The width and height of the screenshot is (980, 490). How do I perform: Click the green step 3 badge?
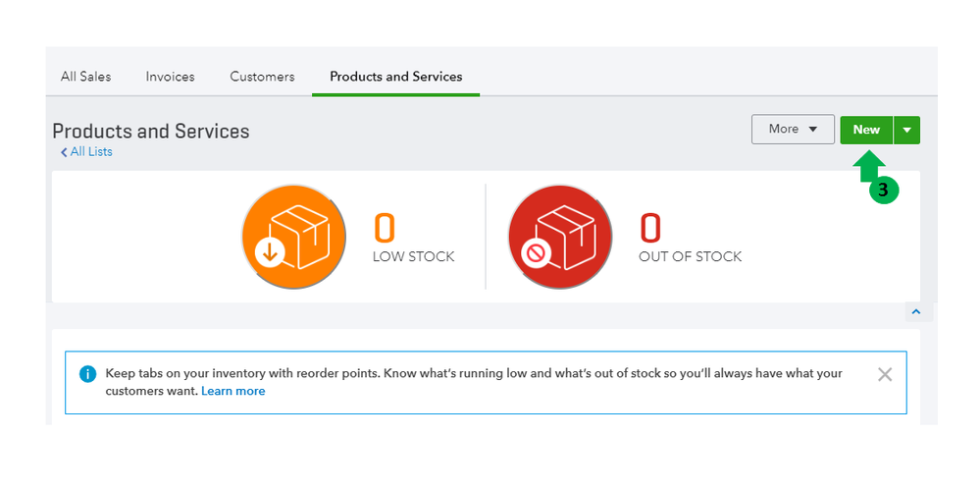pos(883,191)
